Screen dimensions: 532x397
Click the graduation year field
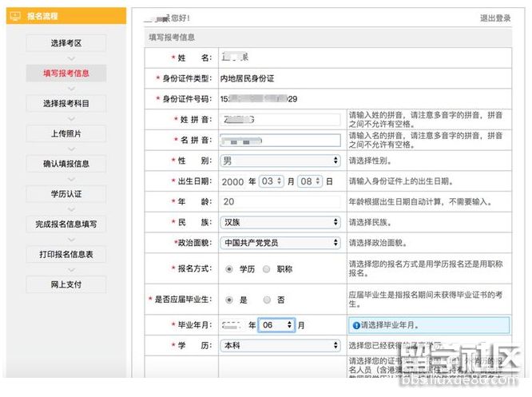(x=232, y=325)
